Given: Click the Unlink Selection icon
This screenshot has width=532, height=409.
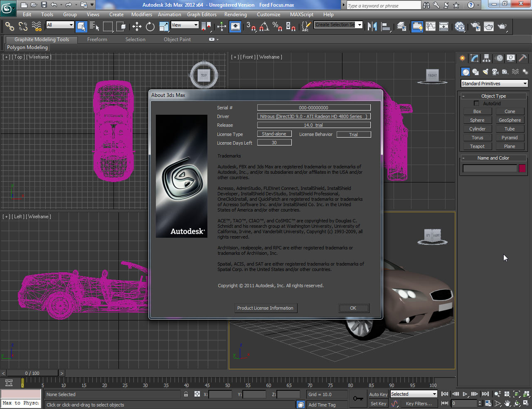Looking at the screenshot, I should pyautogui.click(x=23, y=27).
